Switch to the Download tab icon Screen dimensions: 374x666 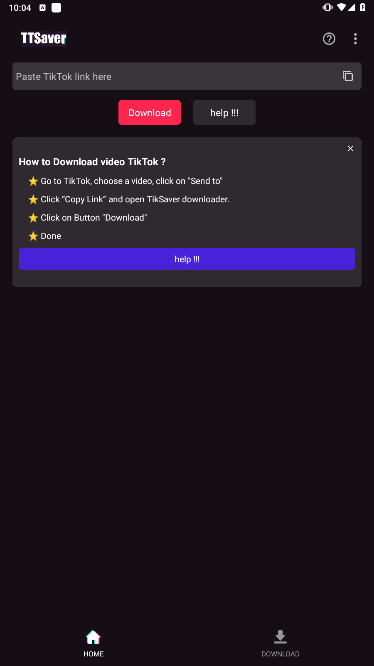click(280, 637)
